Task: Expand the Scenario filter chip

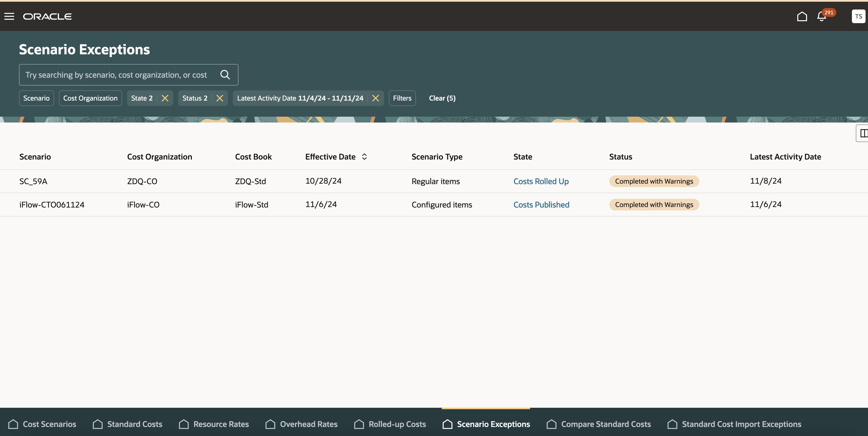Action: tap(36, 98)
